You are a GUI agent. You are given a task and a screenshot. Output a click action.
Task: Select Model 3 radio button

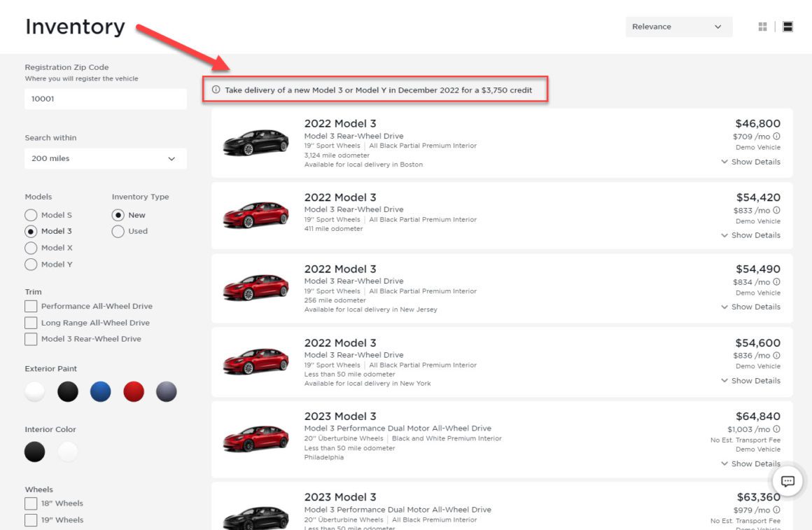click(x=31, y=231)
